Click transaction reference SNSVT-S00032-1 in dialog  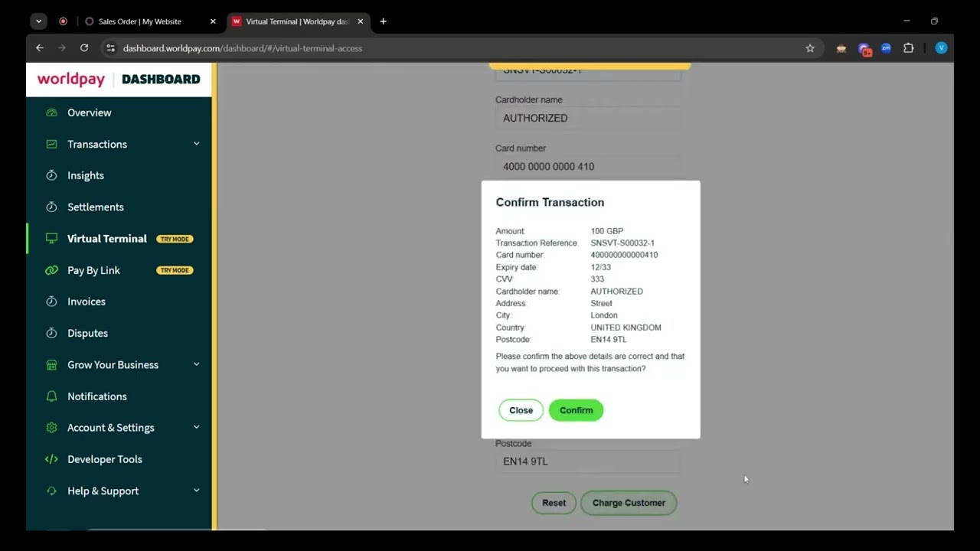[622, 243]
